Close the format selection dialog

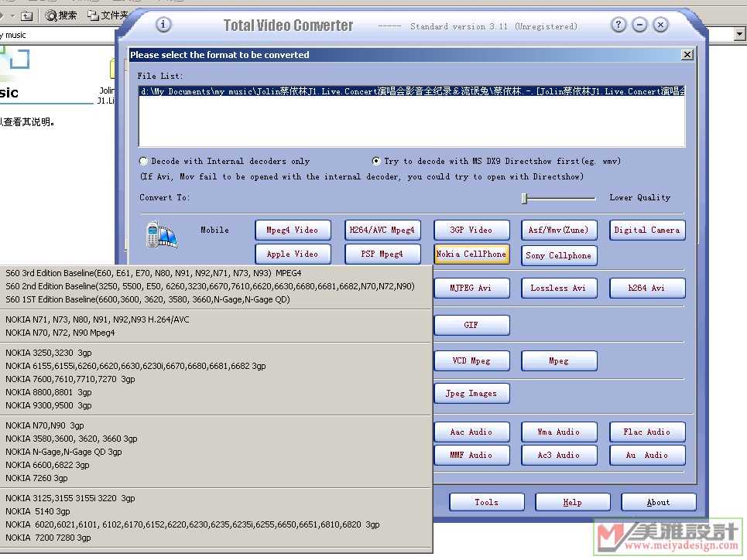click(687, 55)
